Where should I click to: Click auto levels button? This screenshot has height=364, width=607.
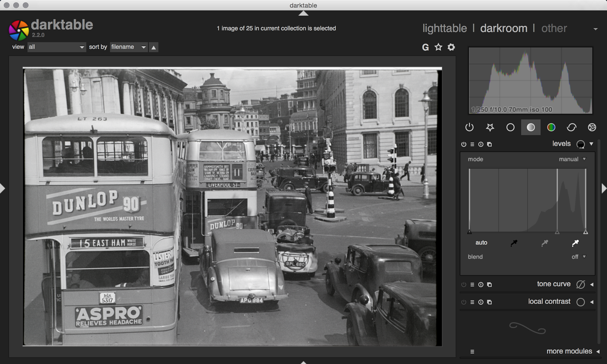pyautogui.click(x=481, y=243)
